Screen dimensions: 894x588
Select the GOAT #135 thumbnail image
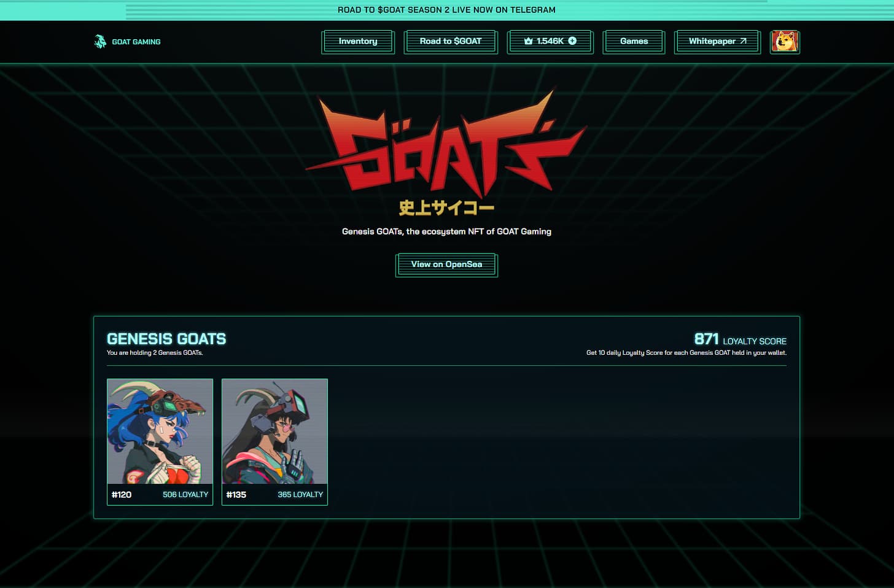click(x=274, y=431)
